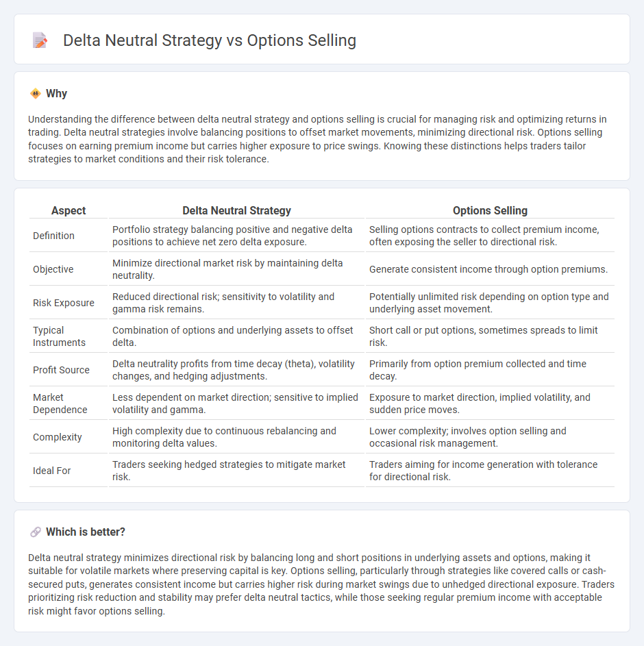Screen dimensions: 644x646
Task: Click the Options Selling column header
Action: point(490,210)
